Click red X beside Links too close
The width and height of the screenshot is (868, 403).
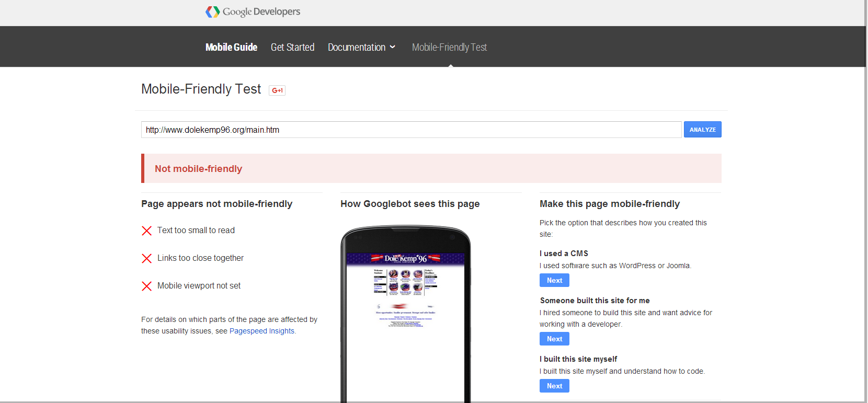[x=147, y=258]
